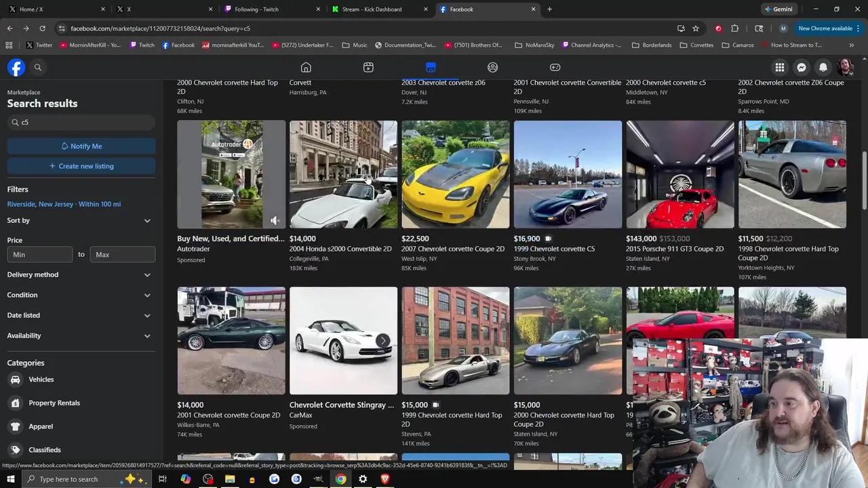
Task: Open the Music bookmark folder
Action: pos(355,45)
